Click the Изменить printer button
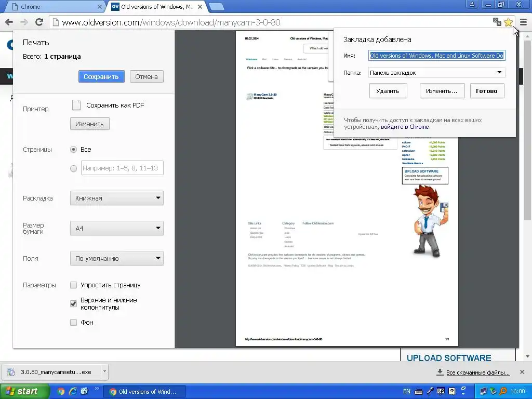532x399 pixels. 89,124
